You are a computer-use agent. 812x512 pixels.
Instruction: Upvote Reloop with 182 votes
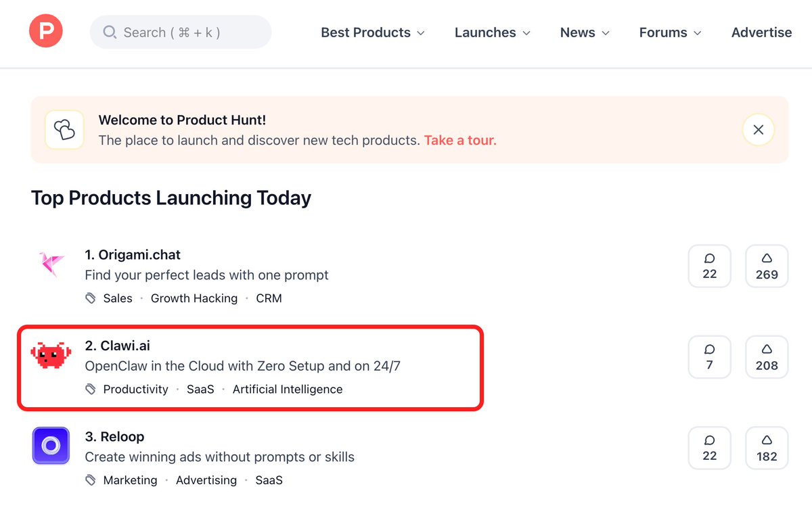(x=767, y=448)
